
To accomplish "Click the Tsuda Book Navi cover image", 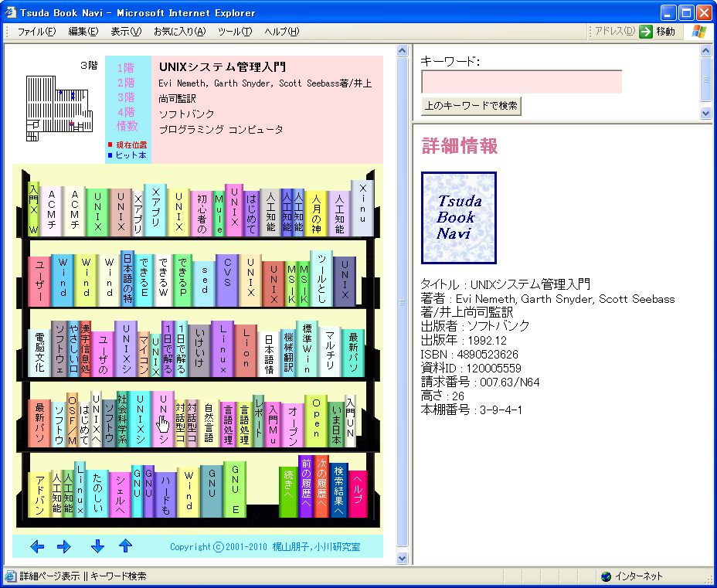I will (x=459, y=218).
